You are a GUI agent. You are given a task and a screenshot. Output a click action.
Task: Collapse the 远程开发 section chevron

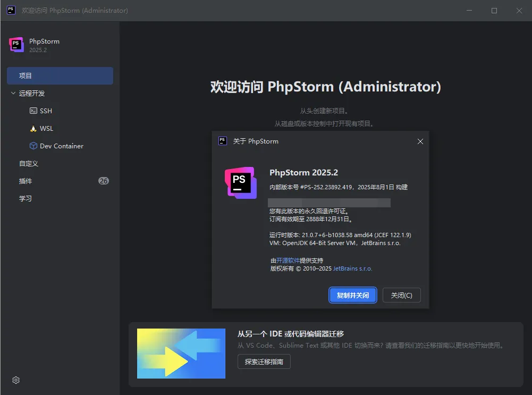[13, 94]
